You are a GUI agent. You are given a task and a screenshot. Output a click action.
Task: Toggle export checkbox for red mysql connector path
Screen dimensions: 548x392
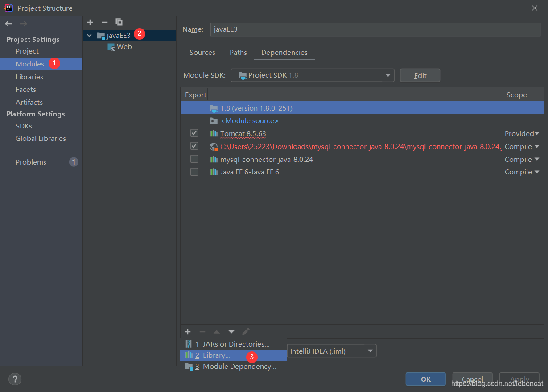coord(194,146)
